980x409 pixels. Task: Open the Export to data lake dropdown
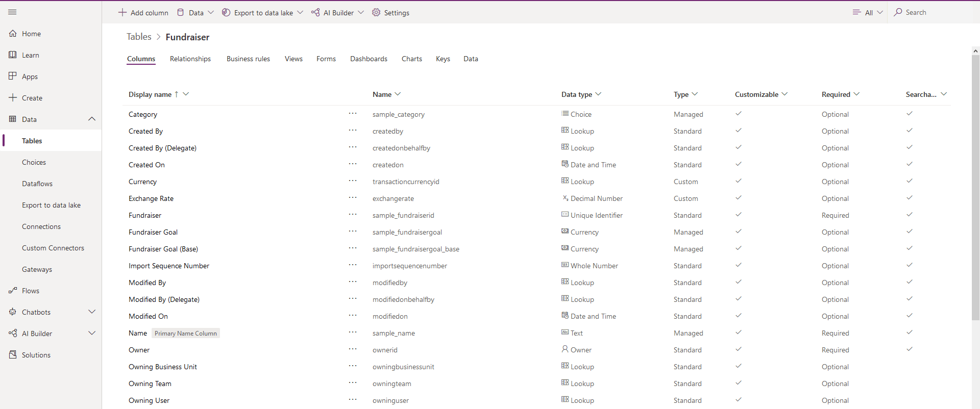point(300,13)
